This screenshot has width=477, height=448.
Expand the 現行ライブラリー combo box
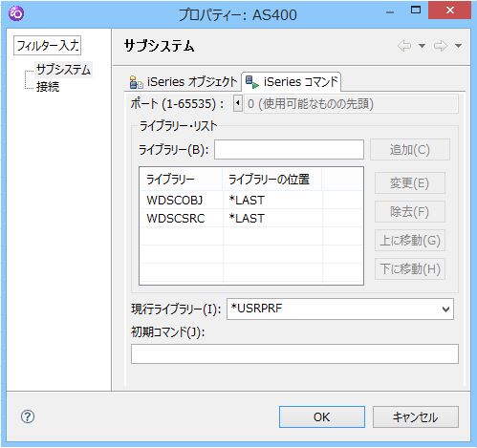click(445, 309)
